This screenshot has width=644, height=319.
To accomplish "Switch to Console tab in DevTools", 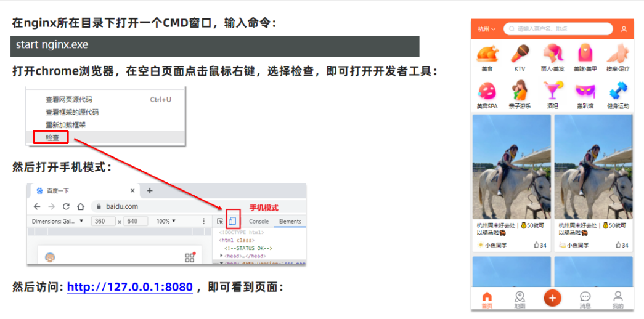I will coord(259,221).
